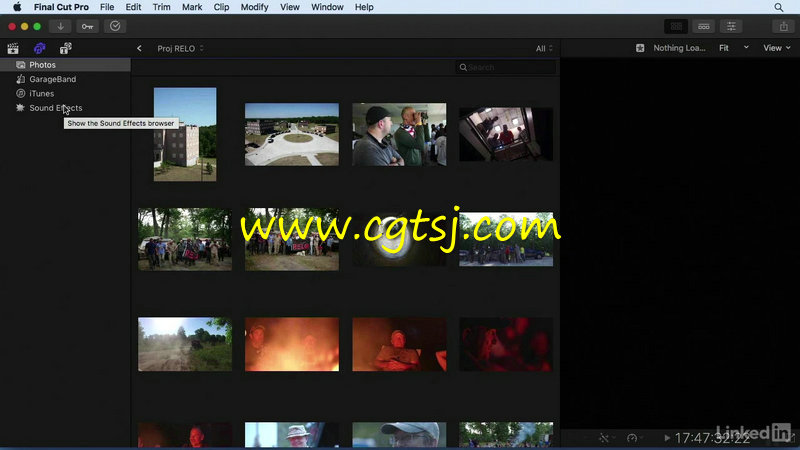The image size is (800, 450).
Task: Click the browser Search field
Action: click(506, 67)
